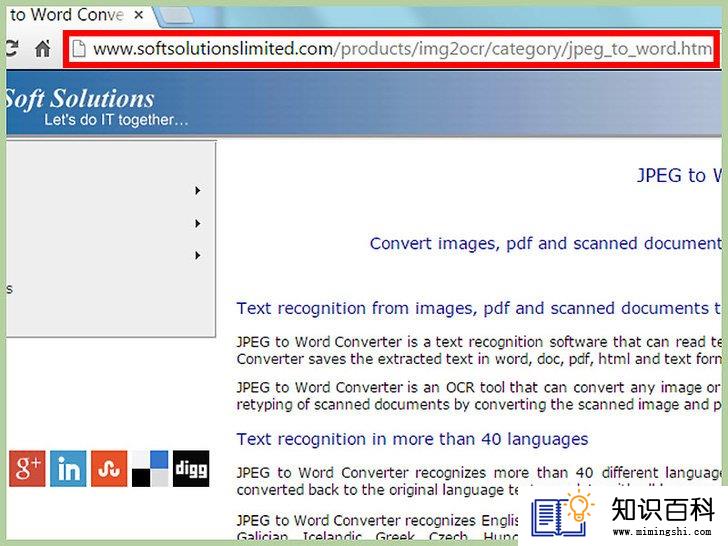The width and height of the screenshot is (728, 546).
Task: Click 'Text recognition from images, pdf' heading
Action: coord(479,308)
